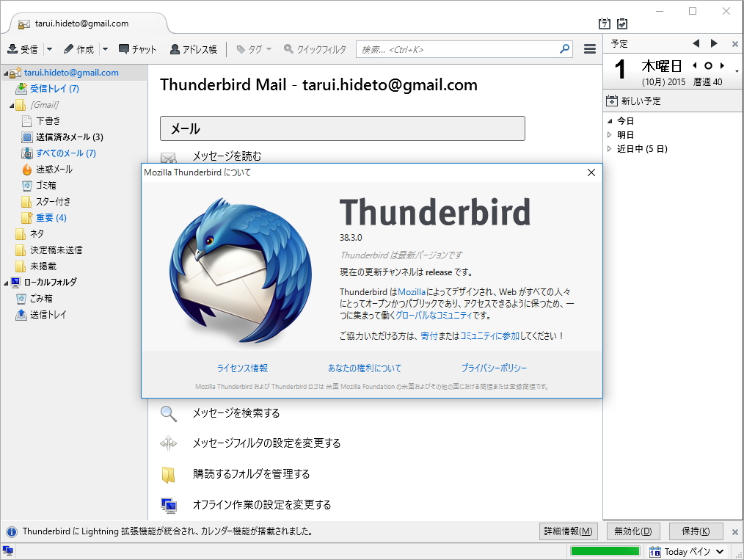Click the green quota progress bar
Image resolution: width=744 pixels, height=560 pixels.
click(x=605, y=550)
